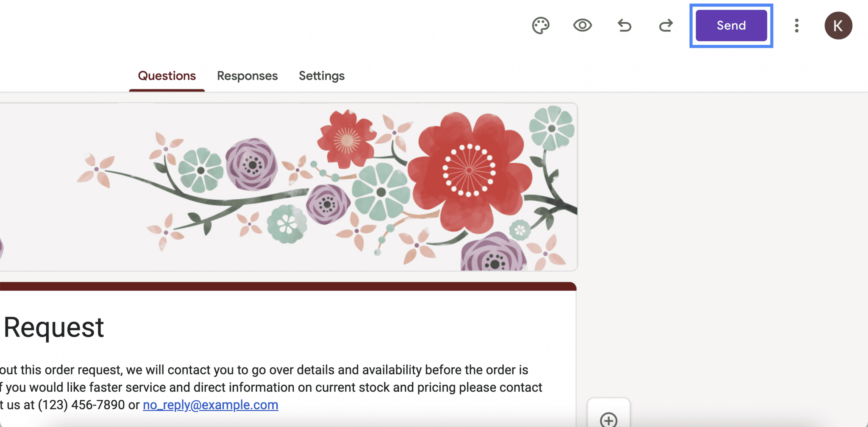Add a question with plus-circle icon
The width and height of the screenshot is (868, 427).
(x=609, y=420)
